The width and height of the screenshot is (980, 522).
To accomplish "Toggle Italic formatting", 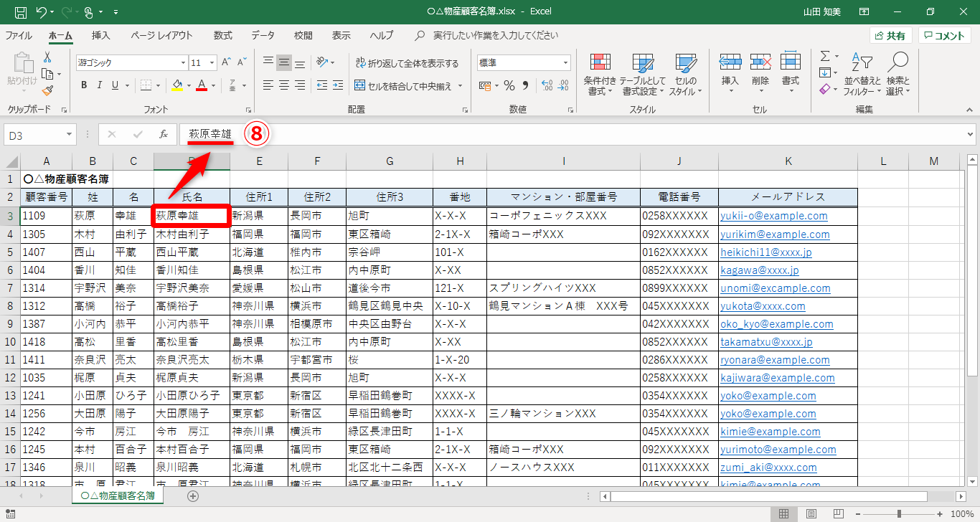I will pos(100,85).
